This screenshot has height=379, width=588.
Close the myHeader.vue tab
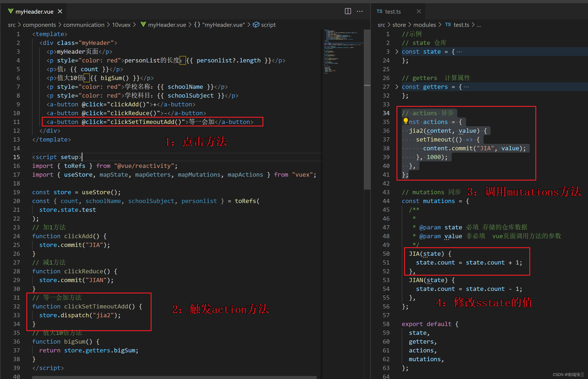[60, 11]
